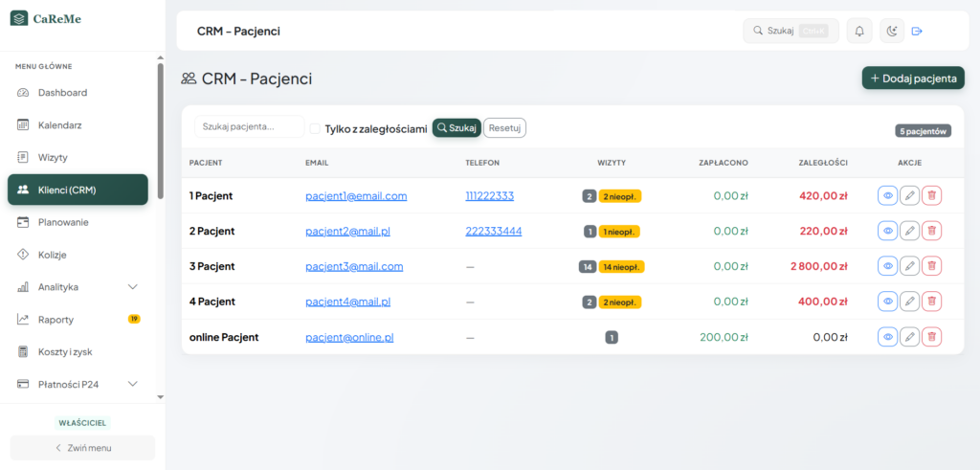Open Raporty in sidebar
Image resolution: width=980 pixels, height=470 pixels.
click(78, 320)
